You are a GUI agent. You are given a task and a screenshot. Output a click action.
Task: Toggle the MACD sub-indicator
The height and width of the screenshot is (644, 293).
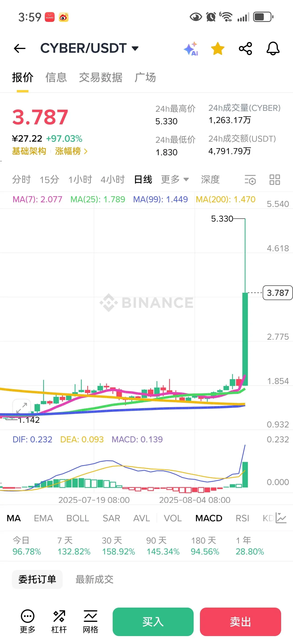pos(209,518)
